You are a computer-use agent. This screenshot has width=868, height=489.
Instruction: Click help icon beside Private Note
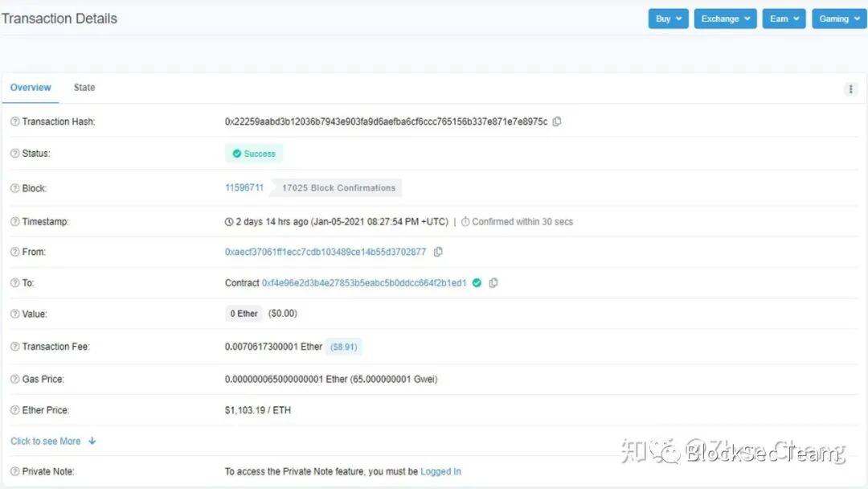15,472
